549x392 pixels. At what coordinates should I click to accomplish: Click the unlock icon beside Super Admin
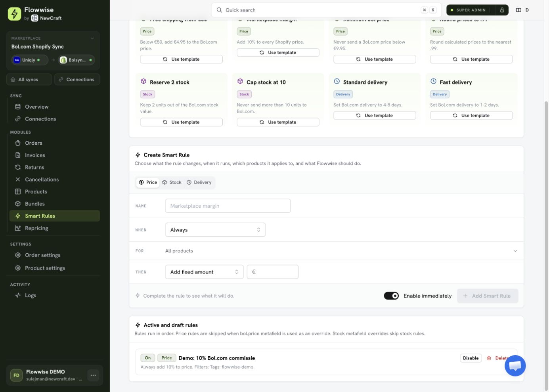[x=502, y=10]
